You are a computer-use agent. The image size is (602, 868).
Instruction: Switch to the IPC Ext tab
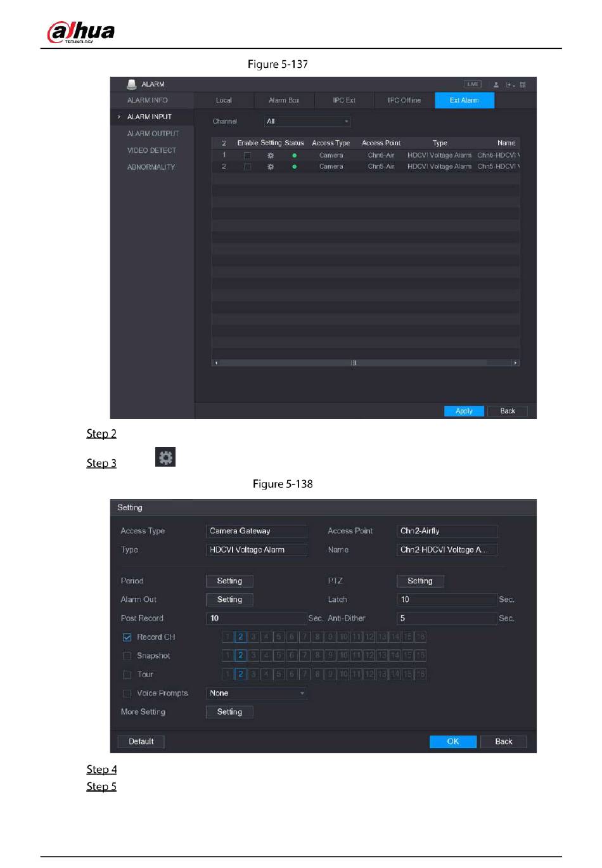(344, 100)
